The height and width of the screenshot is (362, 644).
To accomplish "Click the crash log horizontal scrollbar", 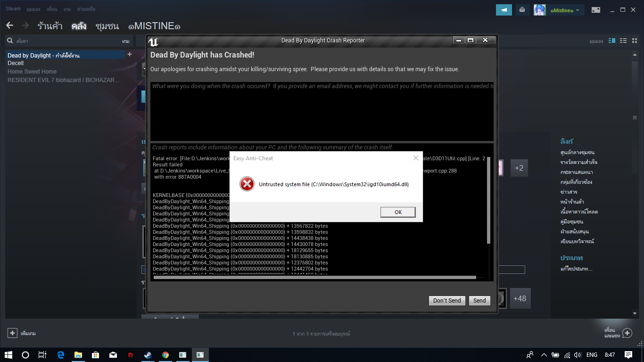I will (315, 277).
